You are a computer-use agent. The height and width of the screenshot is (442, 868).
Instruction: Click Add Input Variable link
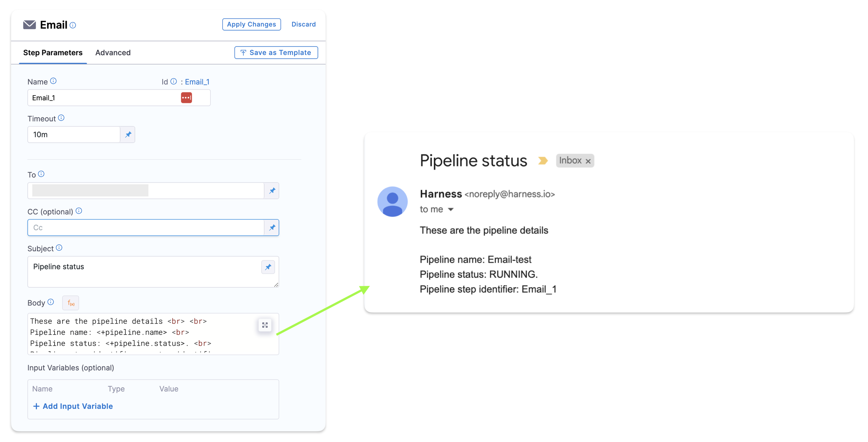click(x=73, y=406)
